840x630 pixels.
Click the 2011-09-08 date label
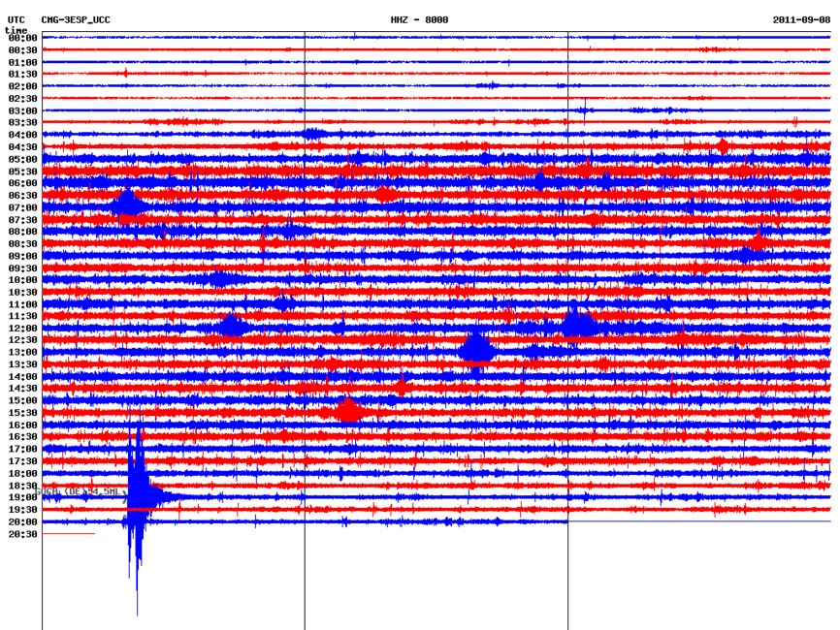801,19
